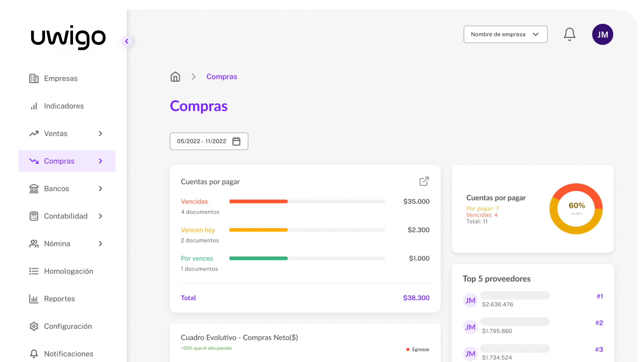Screen dimensions: 644x362
Task: Click the Empresas building icon
Action: point(34,79)
